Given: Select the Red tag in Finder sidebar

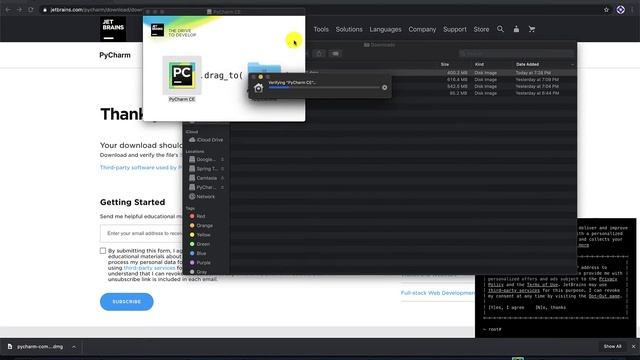Looking at the screenshot, I should pyautogui.click(x=197, y=216).
